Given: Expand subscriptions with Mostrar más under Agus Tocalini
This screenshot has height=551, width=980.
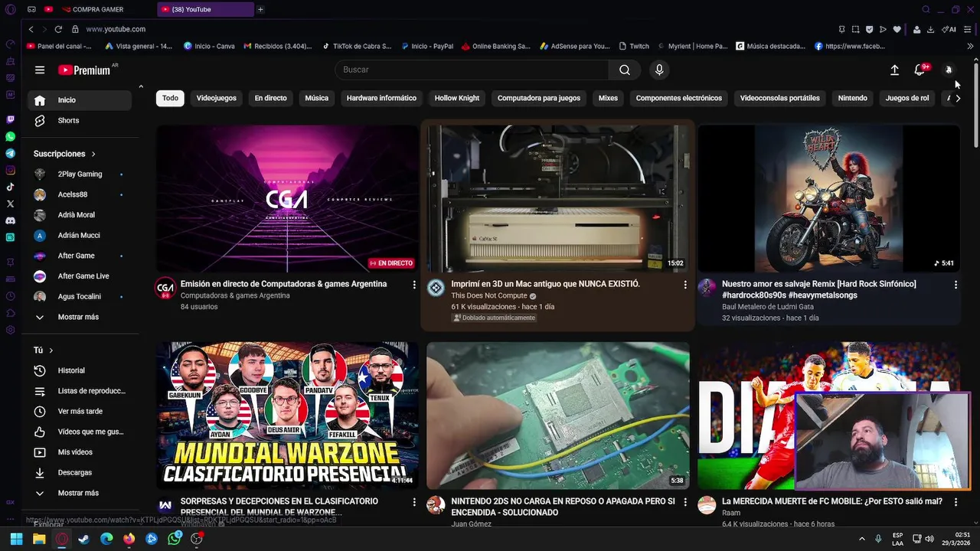Looking at the screenshot, I should point(77,317).
